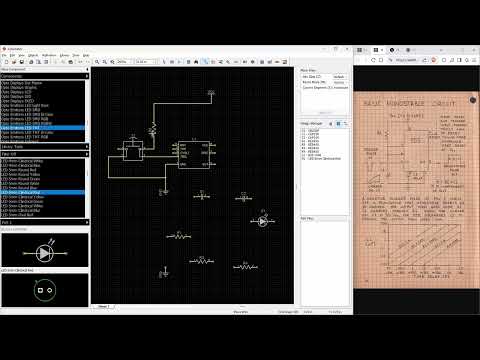Switch to the Sheet 1 tab
This screenshot has width=480, height=360.
[x=103, y=306]
